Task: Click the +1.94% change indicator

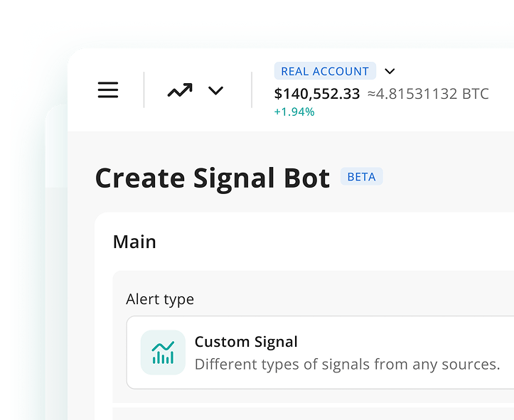Action: (x=294, y=112)
